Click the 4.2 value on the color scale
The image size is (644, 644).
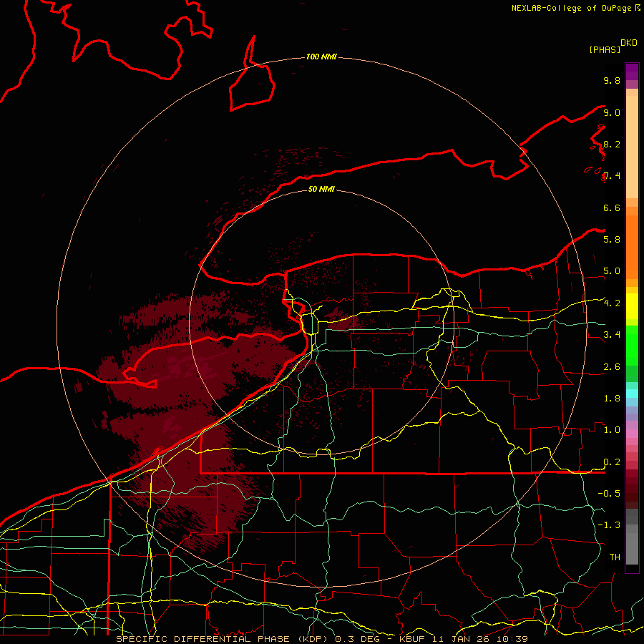(612, 303)
